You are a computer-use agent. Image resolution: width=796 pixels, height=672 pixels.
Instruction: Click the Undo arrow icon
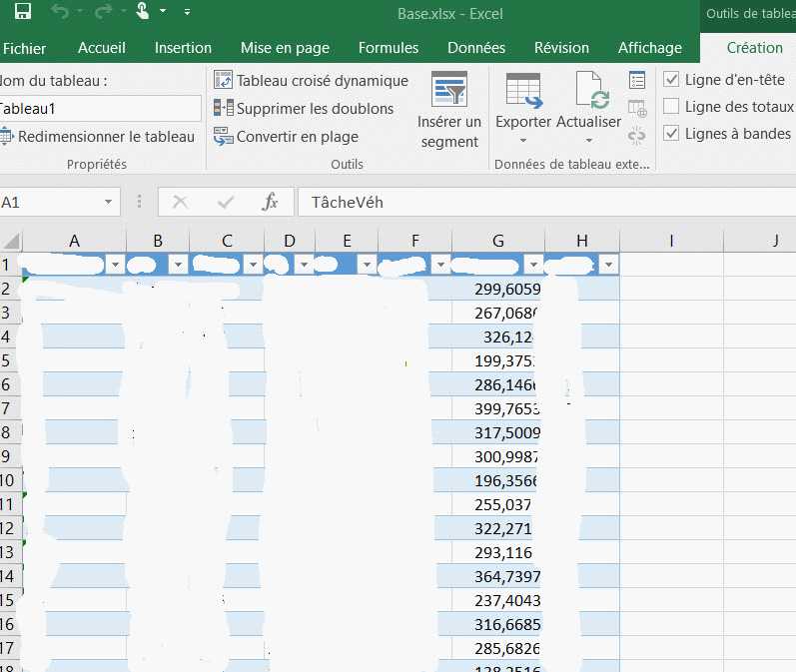click(x=60, y=12)
